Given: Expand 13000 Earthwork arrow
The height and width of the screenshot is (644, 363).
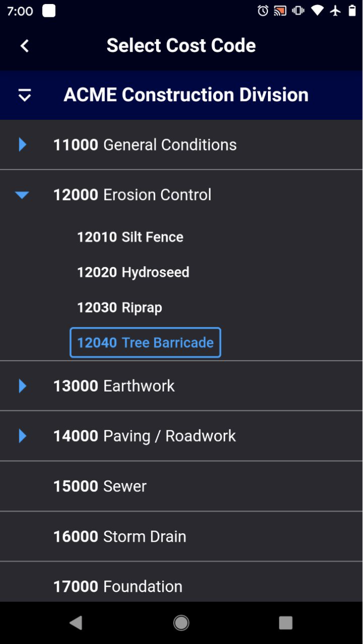Looking at the screenshot, I should click(22, 386).
